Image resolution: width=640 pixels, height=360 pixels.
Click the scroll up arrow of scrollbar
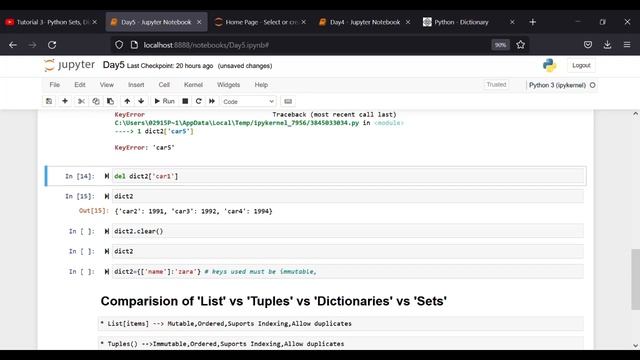coord(636,114)
